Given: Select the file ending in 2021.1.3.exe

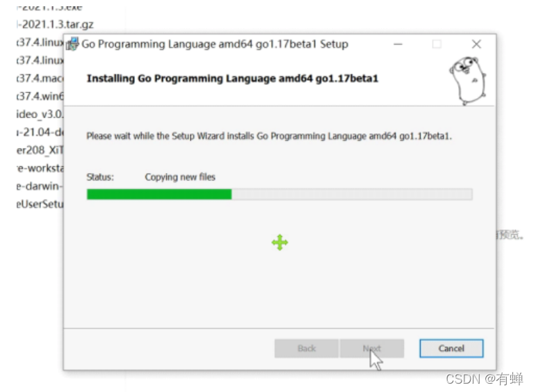Looking at the screenshot, I should [x=49, y=8].
